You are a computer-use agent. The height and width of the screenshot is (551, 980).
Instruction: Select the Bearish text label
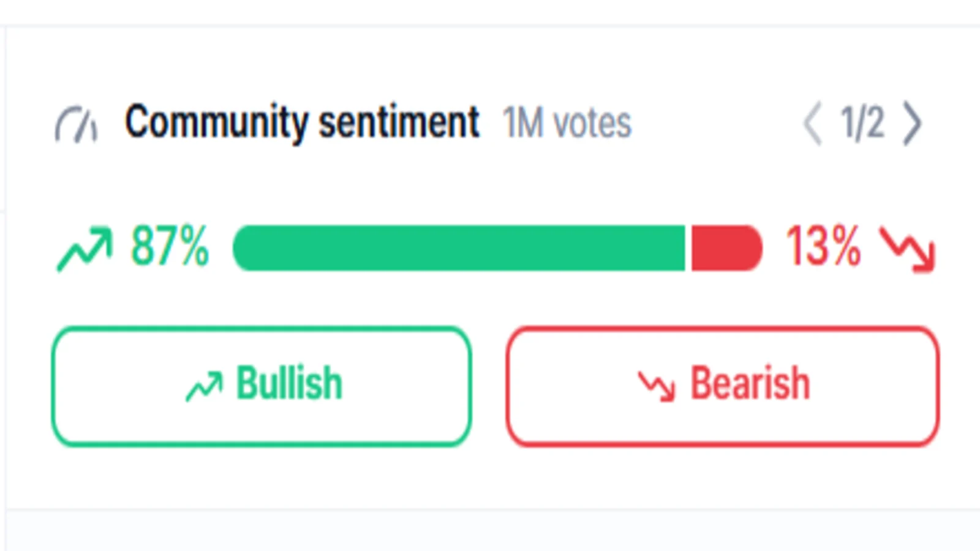(x=750, y=383)
